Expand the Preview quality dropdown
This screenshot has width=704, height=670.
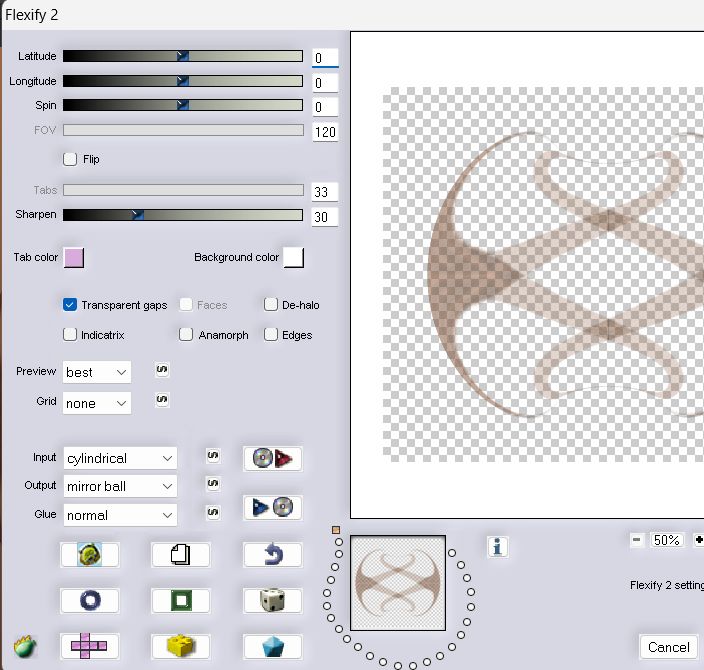tap(97, 372)
